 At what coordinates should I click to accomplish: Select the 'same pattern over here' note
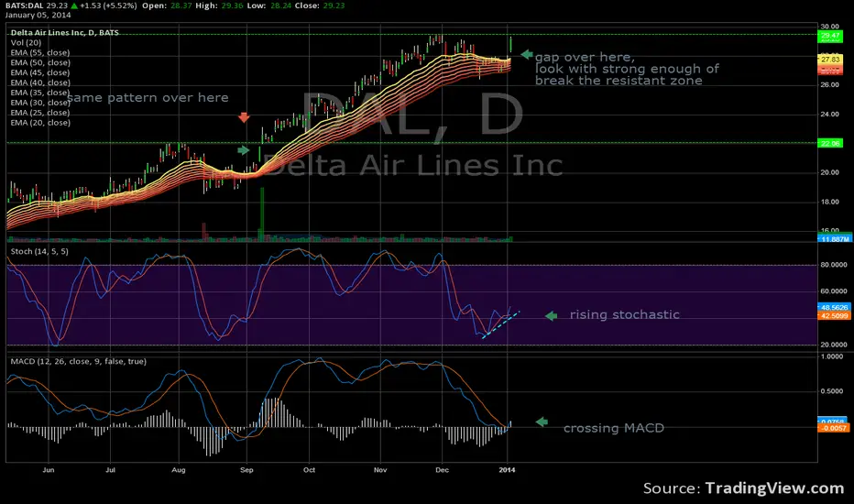(148, 98)
